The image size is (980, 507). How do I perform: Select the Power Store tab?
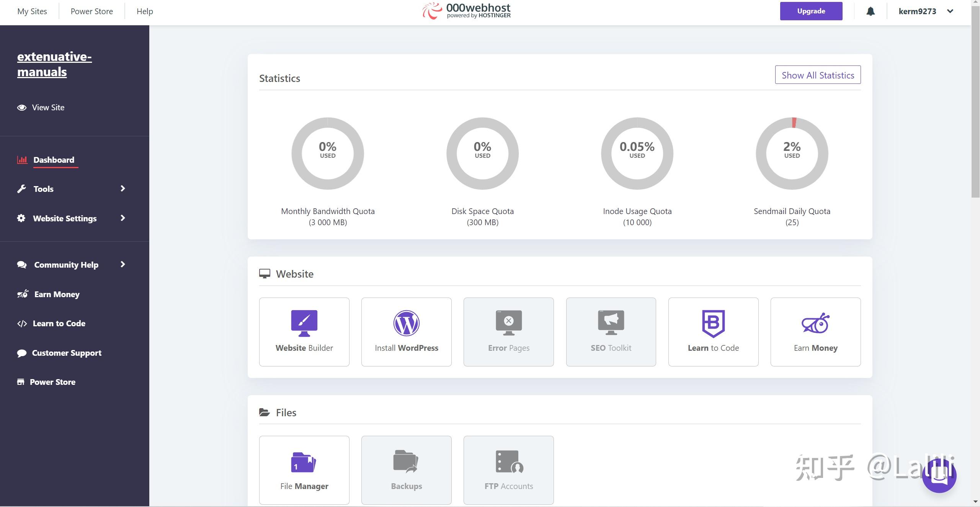92,10
